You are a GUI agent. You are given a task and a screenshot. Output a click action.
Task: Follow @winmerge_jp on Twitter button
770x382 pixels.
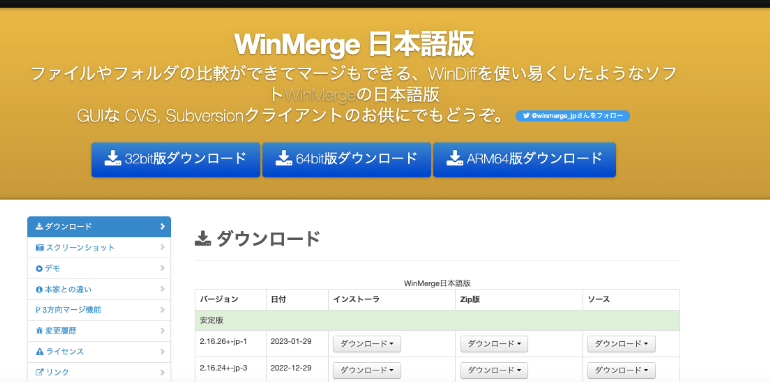point(573,116)
